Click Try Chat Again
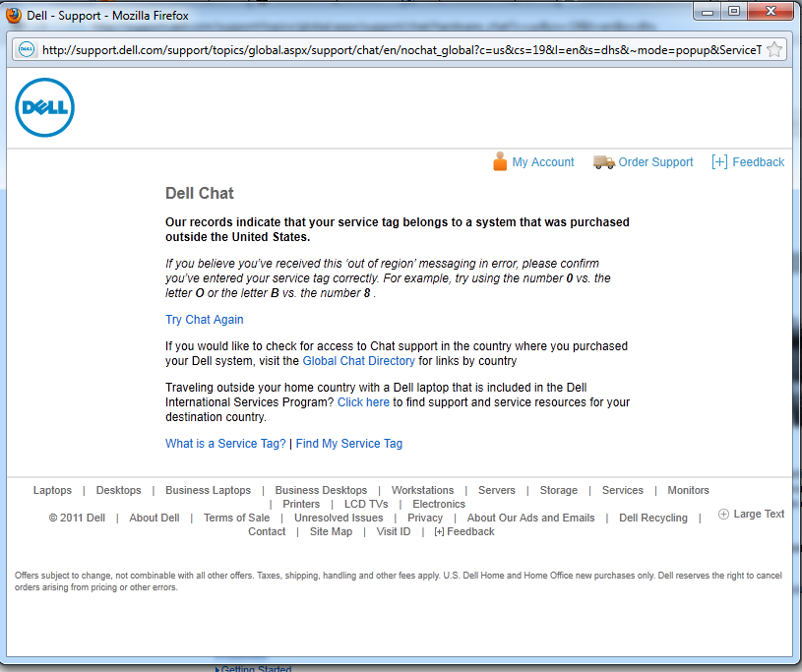This screenshot has width=802, height=672. click(x=204, y=320)
